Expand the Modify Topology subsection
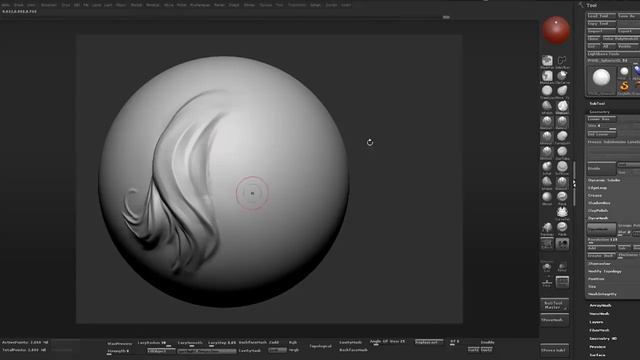Viewport: 640px width, 360px height. [x=605, y=271]
